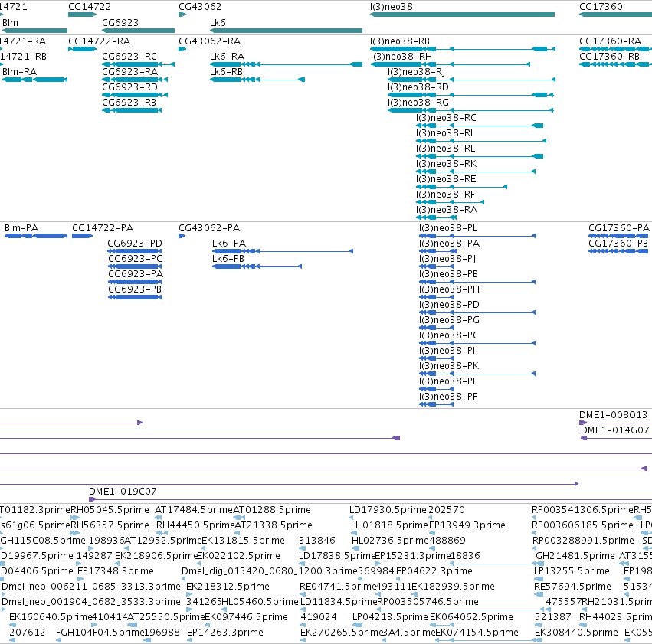
Task: Click transcript label l(3)neo38-RH
Action: coord(401,57)
